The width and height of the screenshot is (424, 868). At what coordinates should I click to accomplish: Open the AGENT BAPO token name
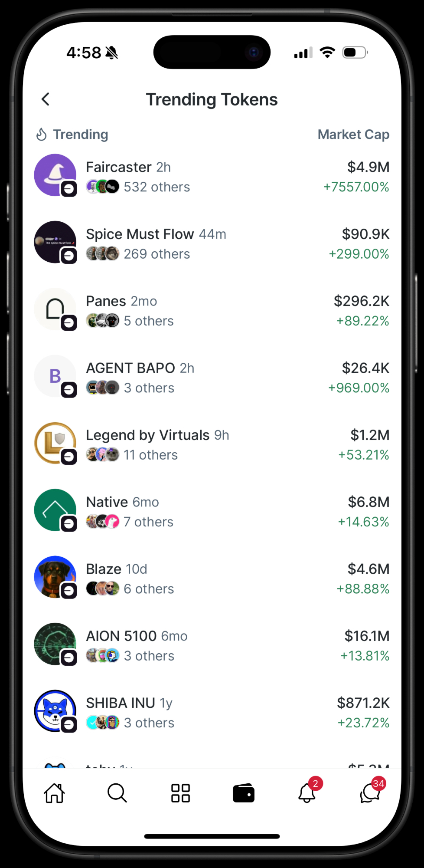130,368
